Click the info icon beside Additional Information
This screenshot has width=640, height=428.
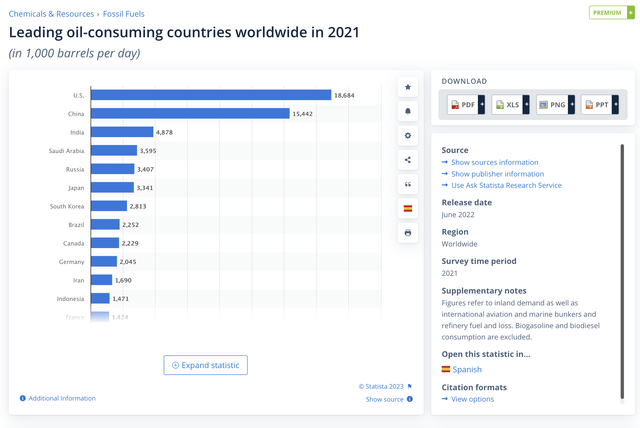[x=23, y=398]
